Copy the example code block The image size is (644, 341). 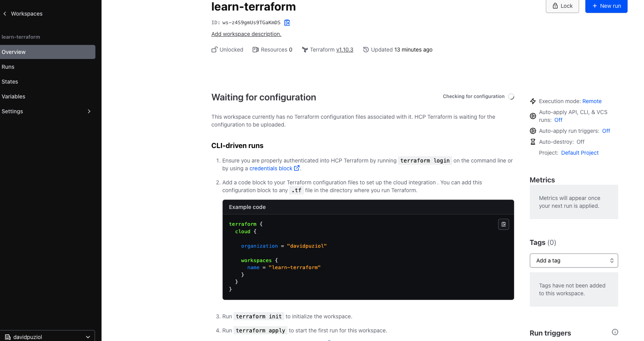click(504, 224)
